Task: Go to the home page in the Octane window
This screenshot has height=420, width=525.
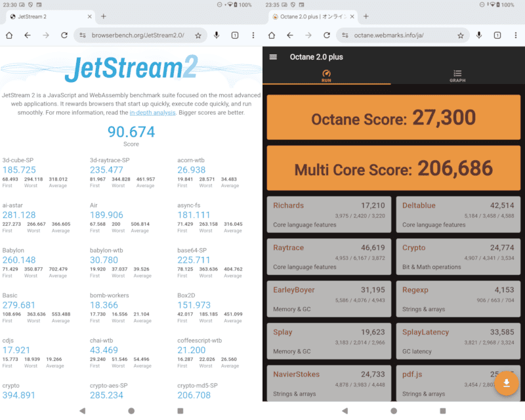Action: [x=272, y=35]
